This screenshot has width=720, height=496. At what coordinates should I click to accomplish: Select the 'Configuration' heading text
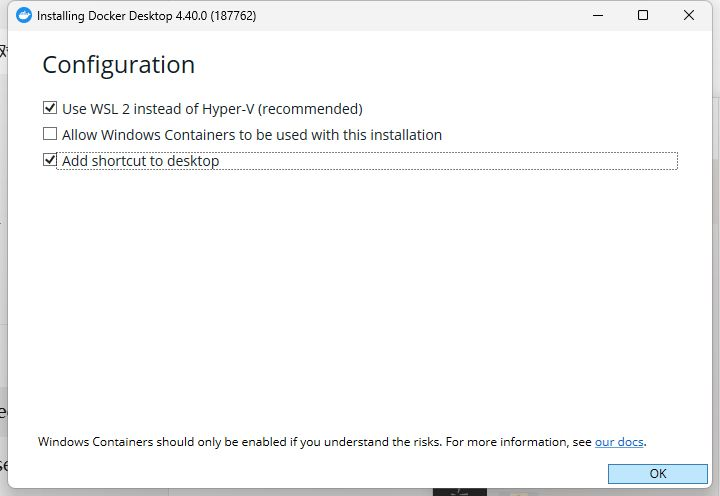pos(119,65)
